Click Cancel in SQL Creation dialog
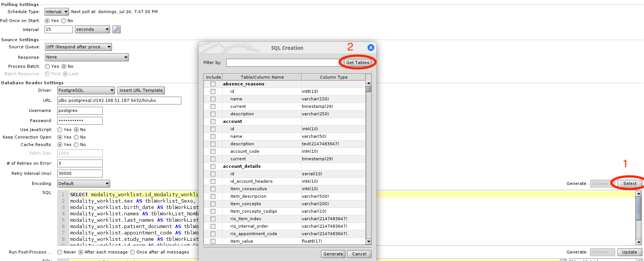644x261 pixels. (x=359, y=254)
